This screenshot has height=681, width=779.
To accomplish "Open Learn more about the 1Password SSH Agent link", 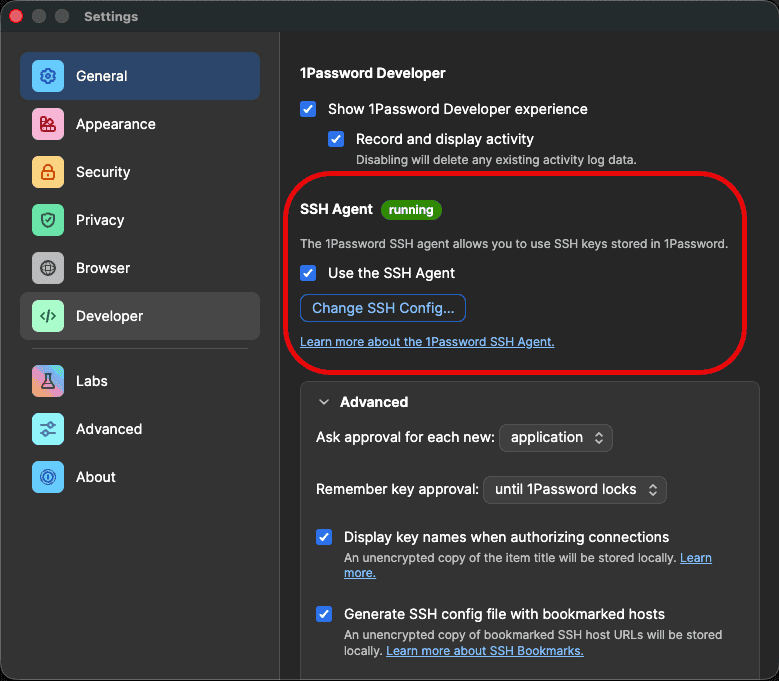I will coord(427,342).
